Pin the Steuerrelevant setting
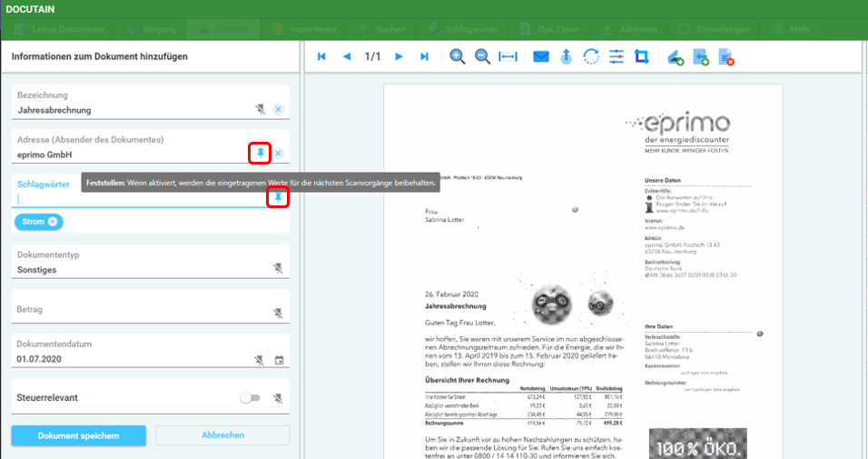This screenshot has width=868, height=459. 278,398
